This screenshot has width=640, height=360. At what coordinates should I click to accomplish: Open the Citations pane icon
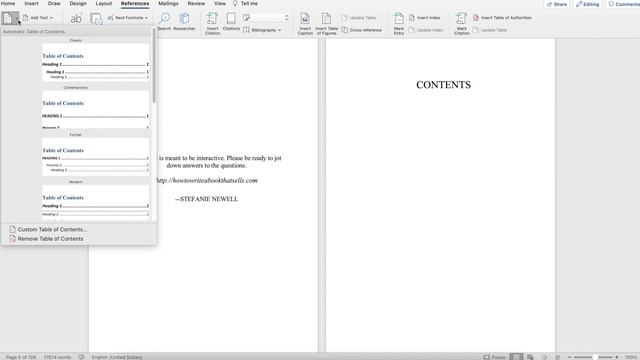pyautogui.click(x=231, y=22)
